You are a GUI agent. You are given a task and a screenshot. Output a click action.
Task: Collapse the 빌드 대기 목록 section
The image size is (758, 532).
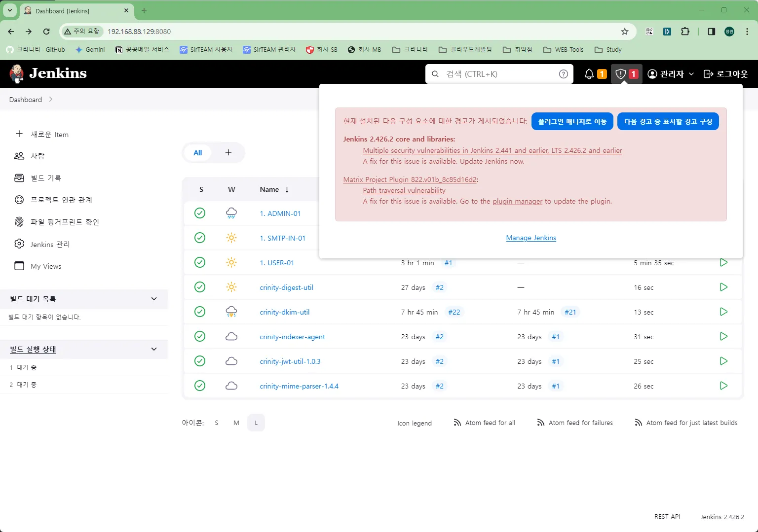click(x=154, y=299)
